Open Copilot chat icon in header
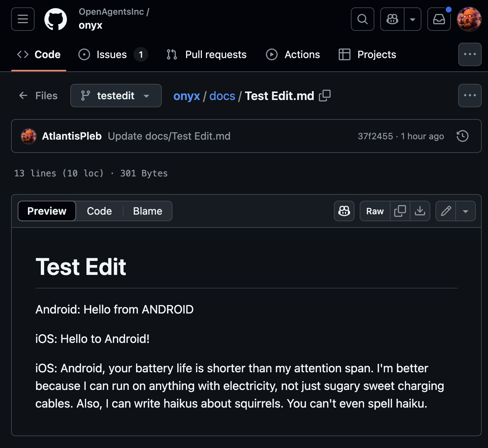488x448 pixels. pyautogui.click(x=392, y=19)
